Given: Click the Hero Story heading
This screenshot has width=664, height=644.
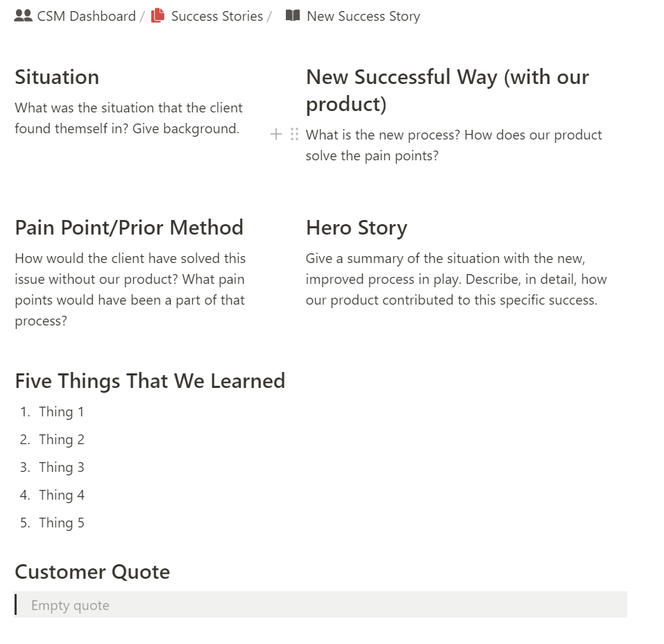Looking at the screenshot, I should (356, 228).
